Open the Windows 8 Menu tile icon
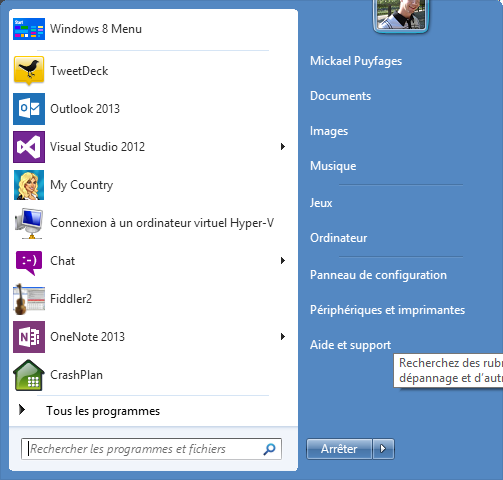Image resolution: width=503 pixels, height=480 pixels. 29,29
